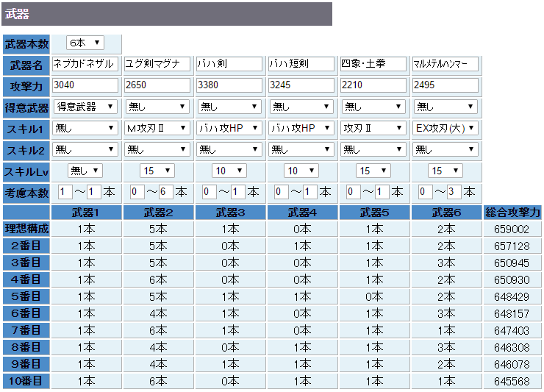The width and height of the screenshot is (544, 392).
Task: Open スキルLv dropdown for バハ剣 column
Action: coord(229,171)
